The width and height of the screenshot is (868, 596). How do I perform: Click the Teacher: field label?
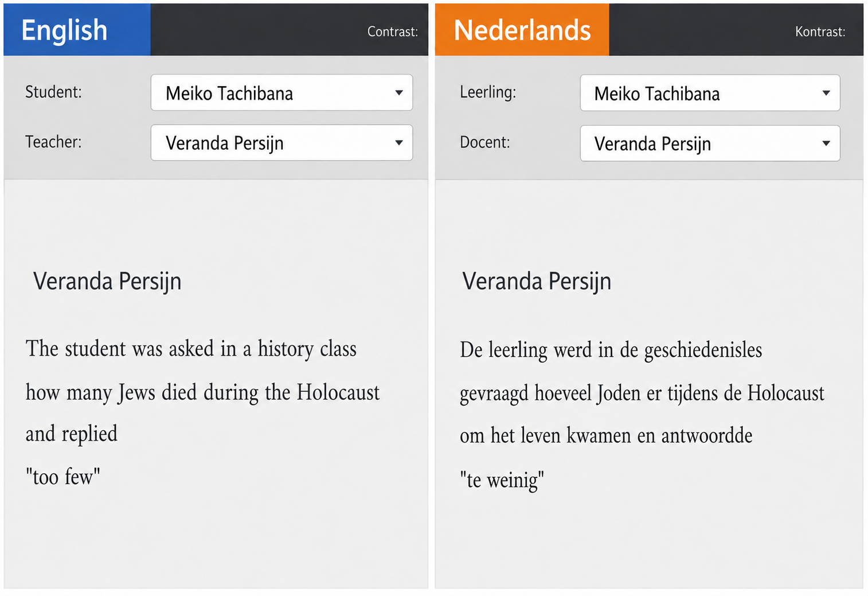[53, 142]
